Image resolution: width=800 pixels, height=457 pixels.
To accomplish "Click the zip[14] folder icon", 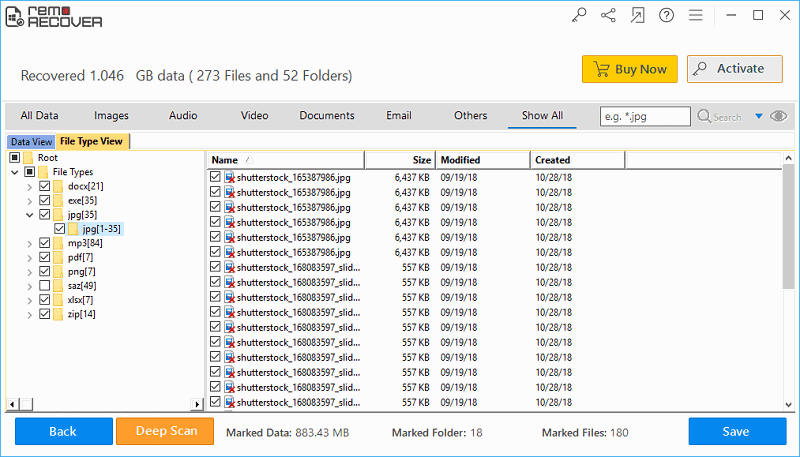I will [x=58, y=314].
